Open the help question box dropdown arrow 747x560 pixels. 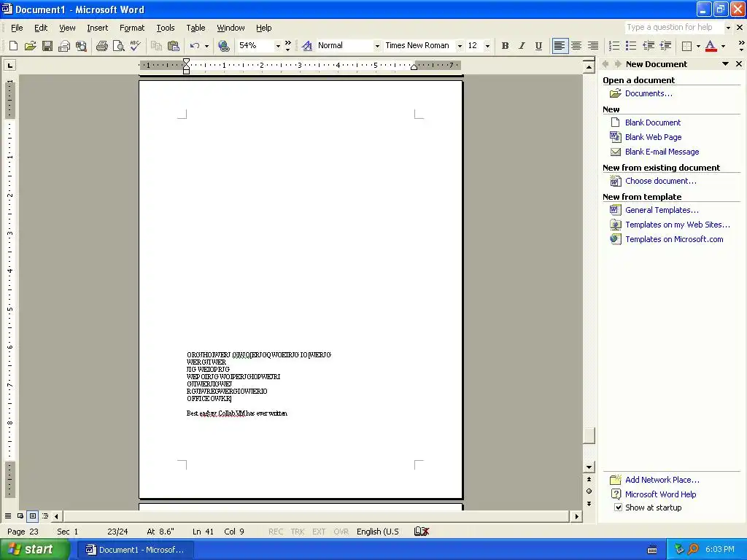(x=728, y=28)
